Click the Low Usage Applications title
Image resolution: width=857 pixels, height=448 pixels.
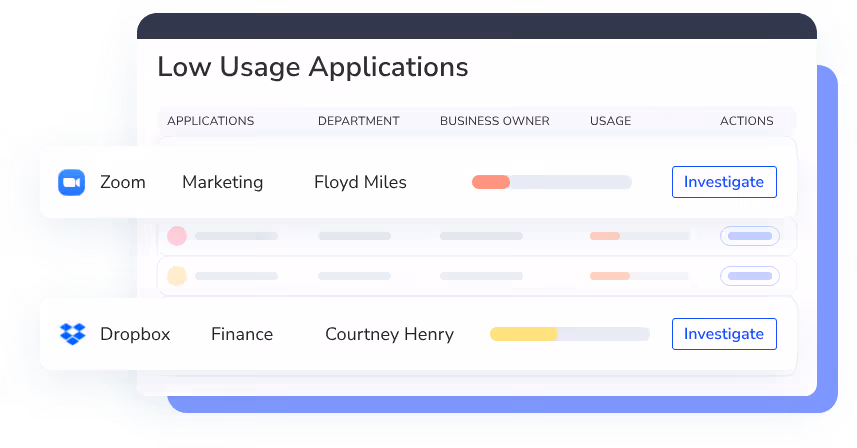coord(313,67)
